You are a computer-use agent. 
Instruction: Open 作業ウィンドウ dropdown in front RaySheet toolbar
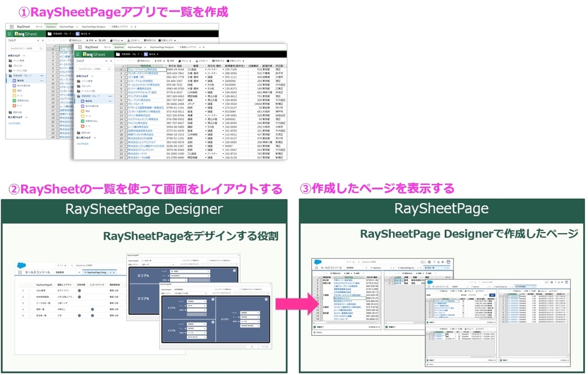[243, 61]
